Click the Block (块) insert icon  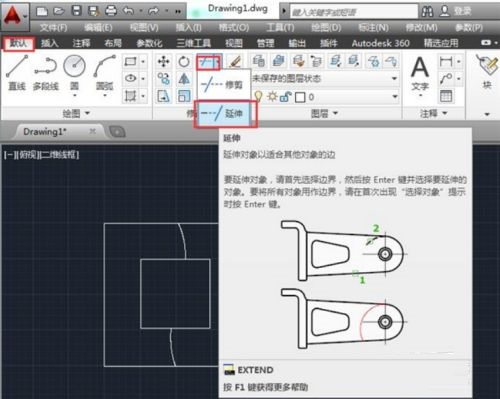(x=487, y=72)
